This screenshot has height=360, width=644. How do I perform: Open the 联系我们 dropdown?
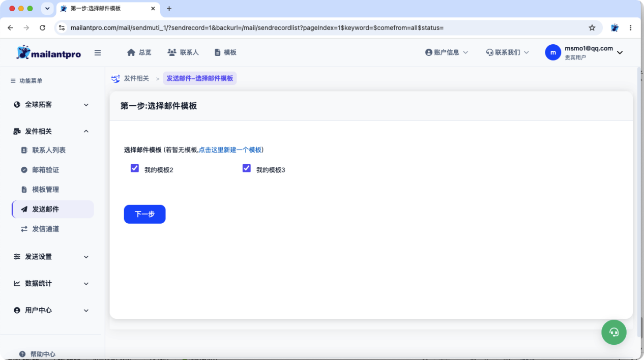(508, 52)
